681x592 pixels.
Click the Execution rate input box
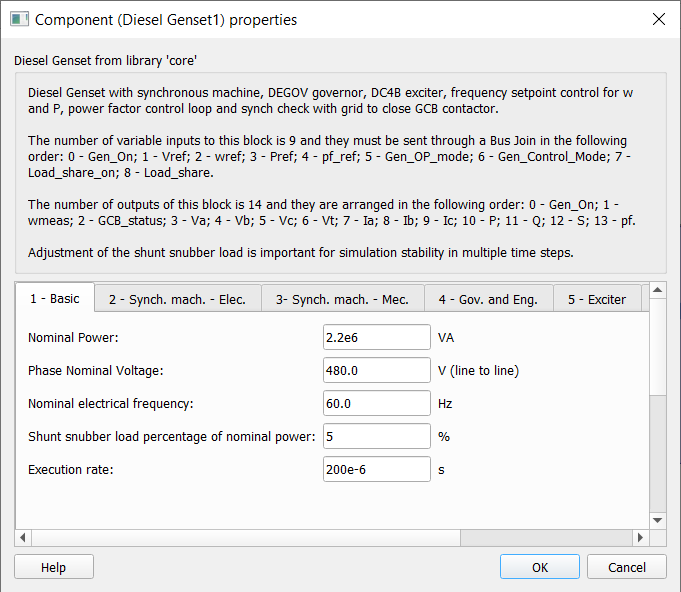pos(377,469)
